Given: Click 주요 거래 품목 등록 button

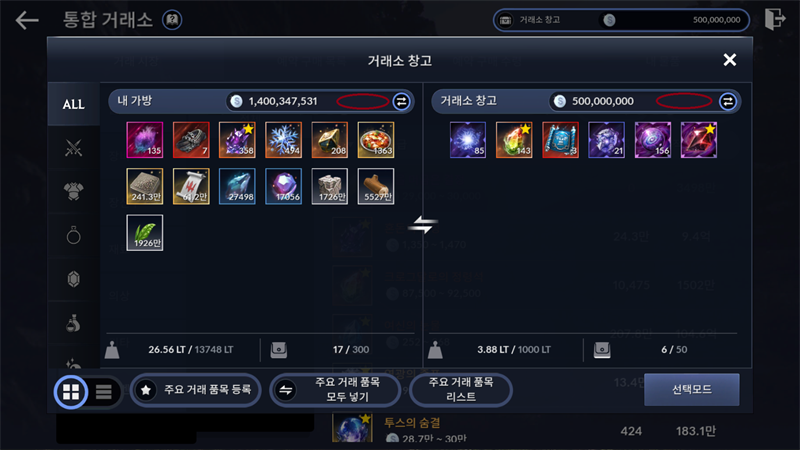Looking at the screenshot, I should click(x=195, y=390).
